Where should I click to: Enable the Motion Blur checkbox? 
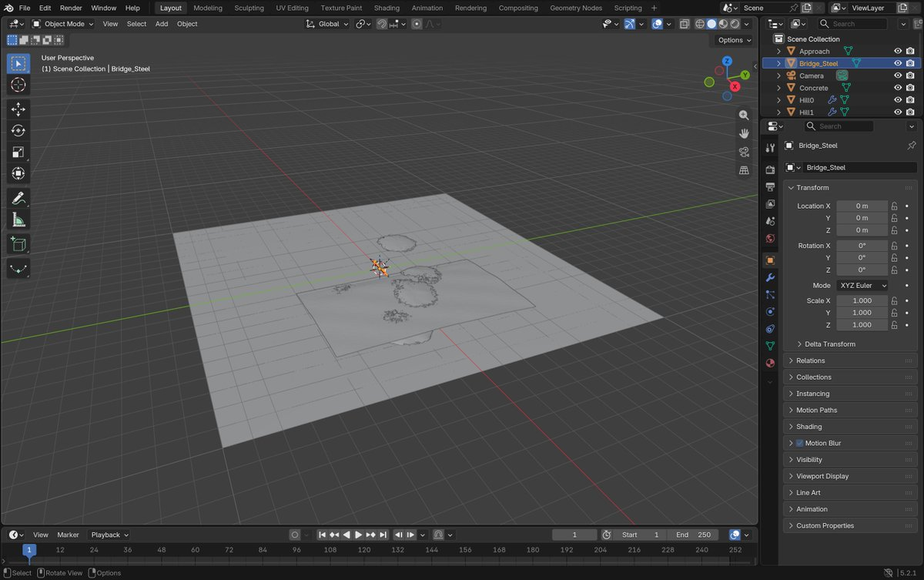pyautogui.click(x=799, y=444)
